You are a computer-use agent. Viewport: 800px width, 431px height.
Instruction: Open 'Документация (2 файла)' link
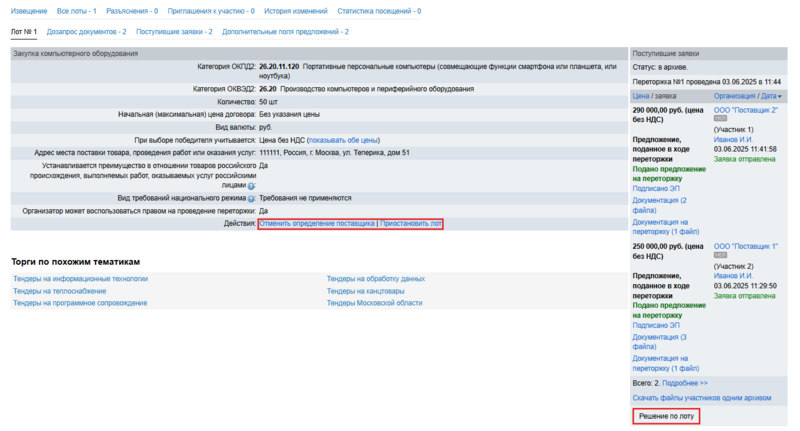(x=659, y=206)
